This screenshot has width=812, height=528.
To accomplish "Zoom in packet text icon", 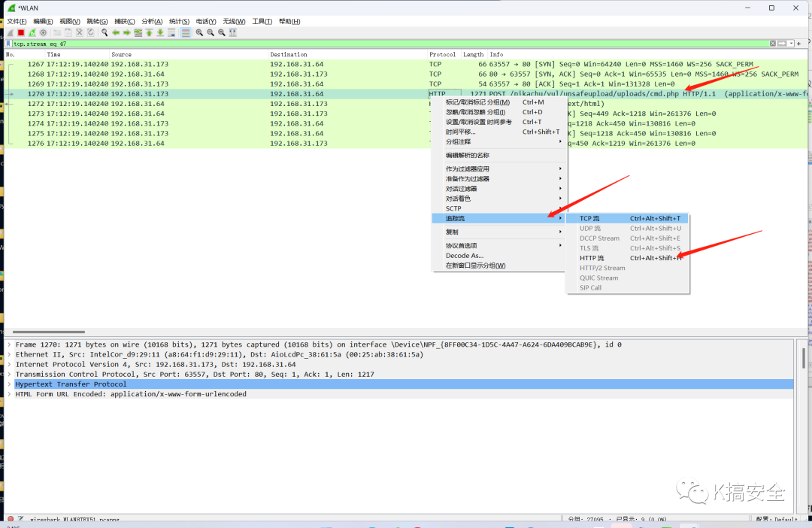I will tap(199, 32).
